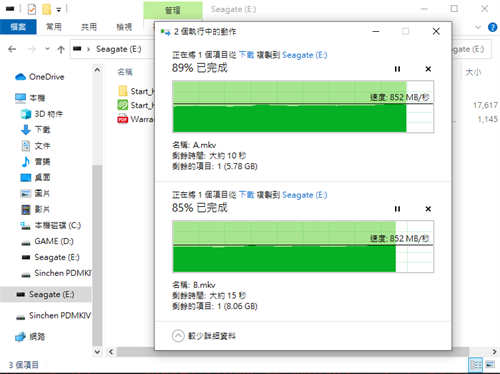Open customize quick access toolbar dropdown
500x374 pixels.
(x=59, y=10)
